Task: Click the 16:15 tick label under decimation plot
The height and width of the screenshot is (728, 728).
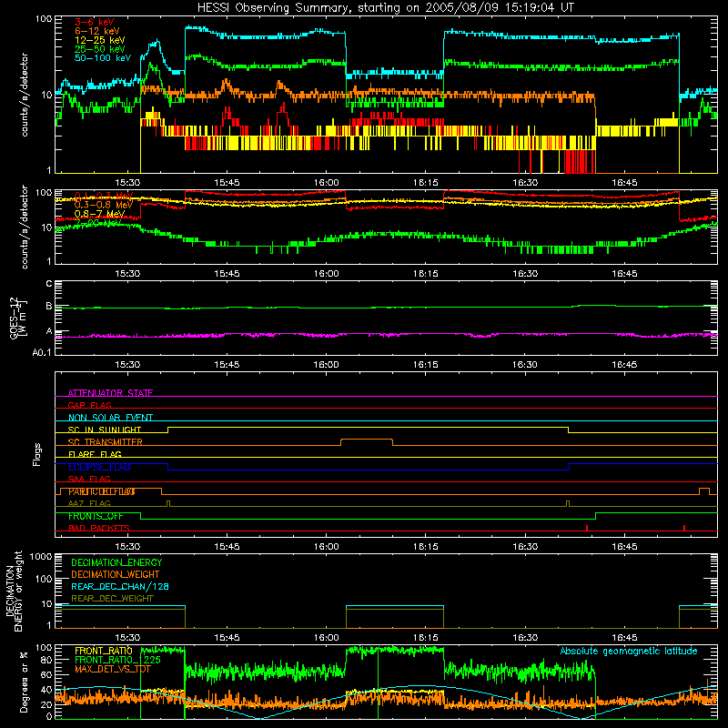Action: click(426, 638)
